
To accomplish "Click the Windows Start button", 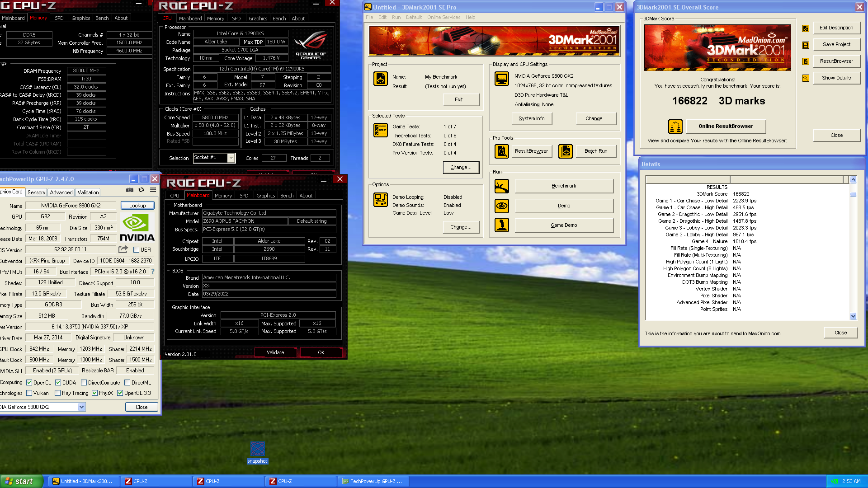I will pos(21,481).
